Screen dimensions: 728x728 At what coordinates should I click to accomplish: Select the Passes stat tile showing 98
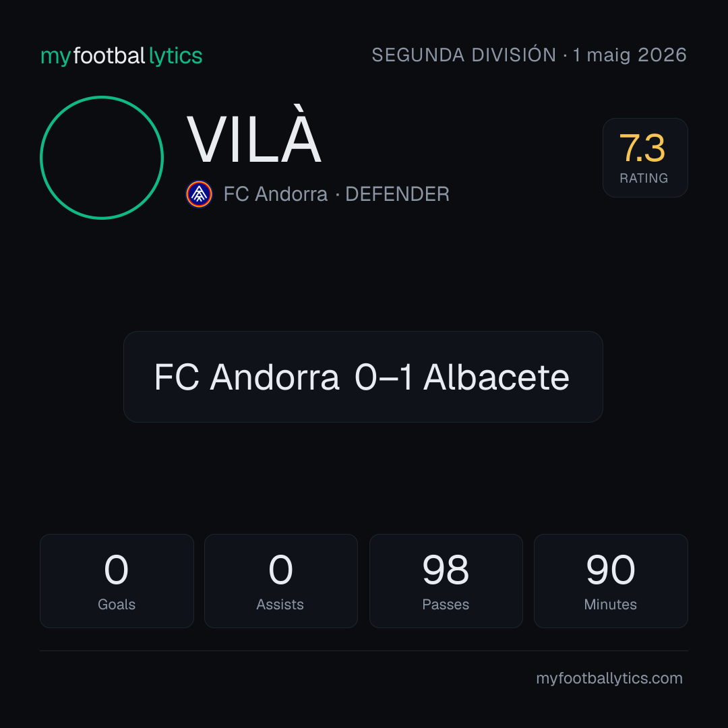(446, 581)
